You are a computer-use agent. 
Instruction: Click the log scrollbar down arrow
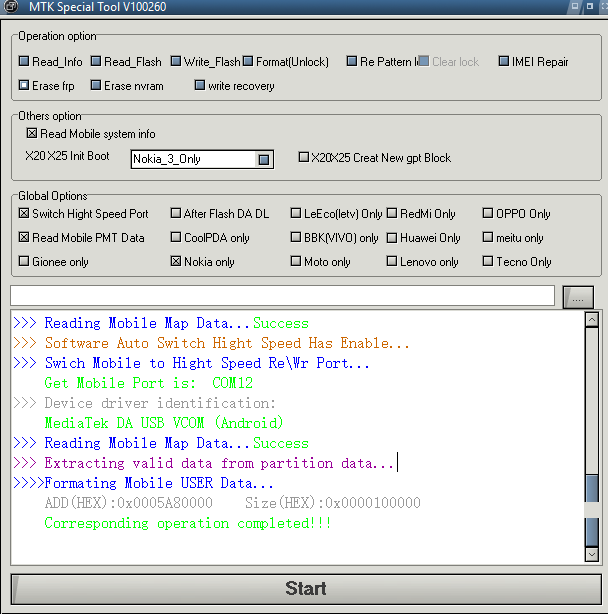pos(592,554)
